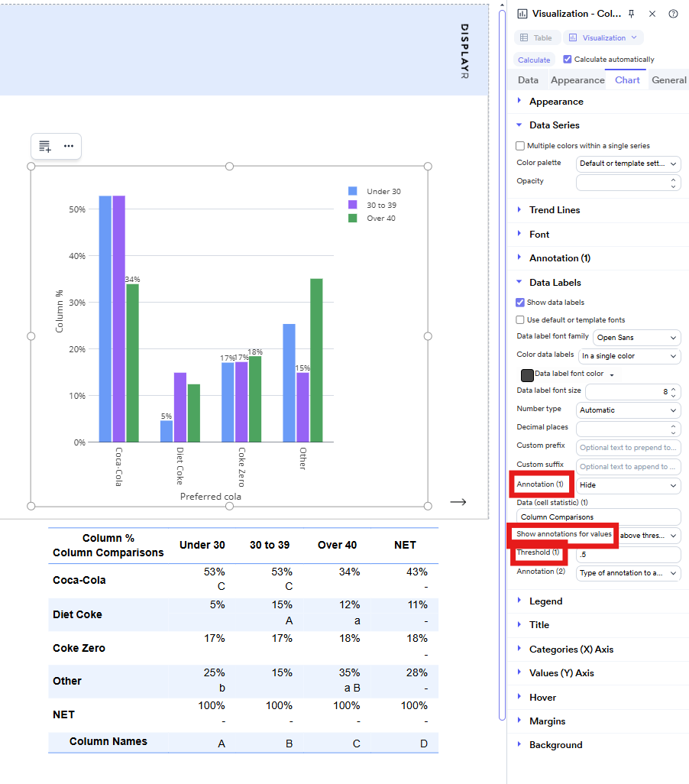This screenshot has height=784, width=689.
Task: Switch to the Appearance tab
Action: pyautogui.click(x=577, y=80)
